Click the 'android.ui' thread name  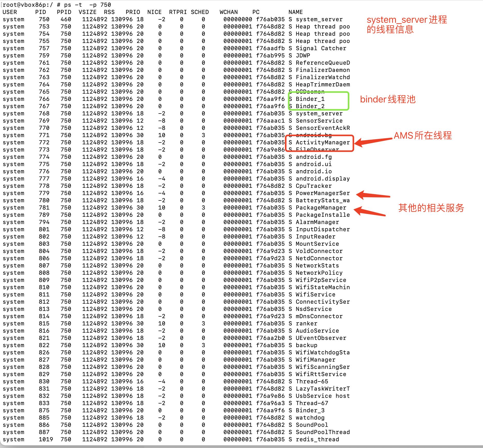[x=314, y=164]
